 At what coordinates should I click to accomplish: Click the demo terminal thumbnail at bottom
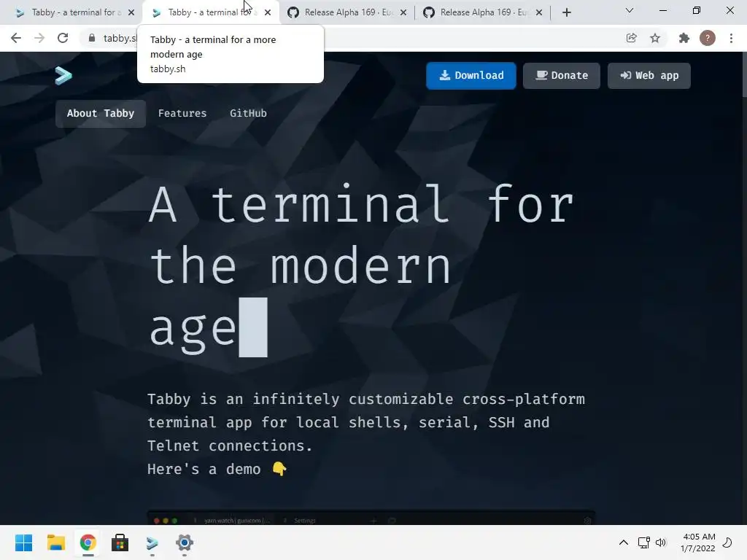(x=371, y=518)
